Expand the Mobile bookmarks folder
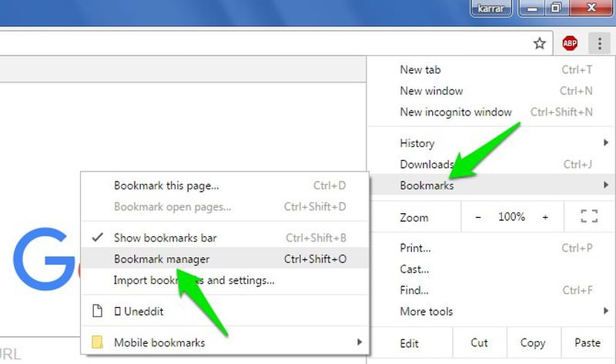The height and width of the screenshot is (364, 616). [225, 342]
